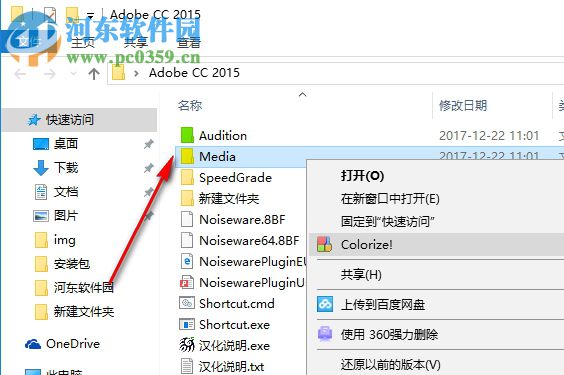Unpin 下载 using its pin icon
Image resolution: width=564 pixels, height=375 pixels.
click(x=149, y=168)
